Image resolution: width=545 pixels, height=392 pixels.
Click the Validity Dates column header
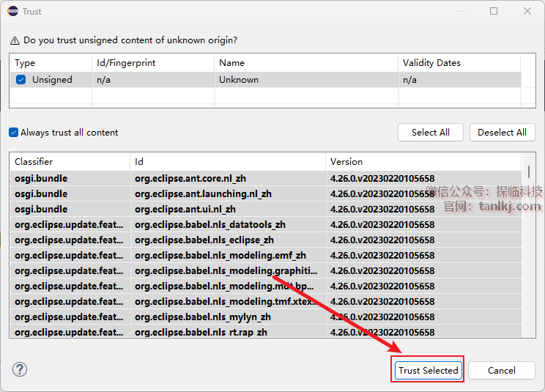pos(458,63)
